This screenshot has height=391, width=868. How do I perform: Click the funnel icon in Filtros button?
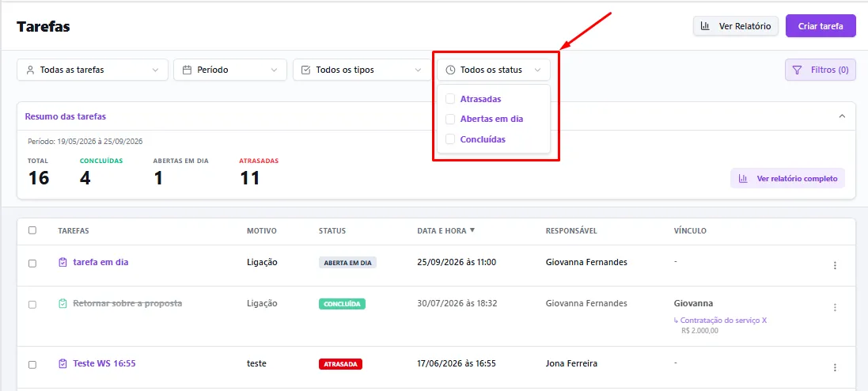point(797,70)
